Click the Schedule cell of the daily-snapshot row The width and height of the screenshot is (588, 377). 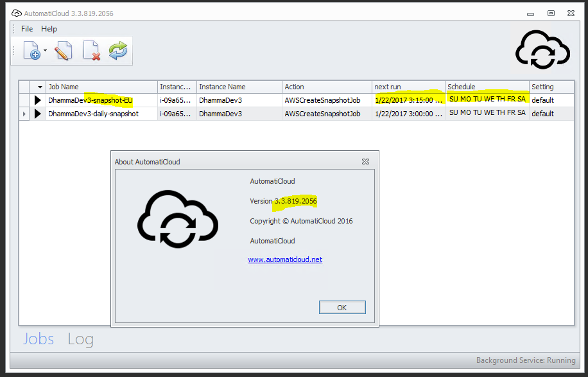487,113
